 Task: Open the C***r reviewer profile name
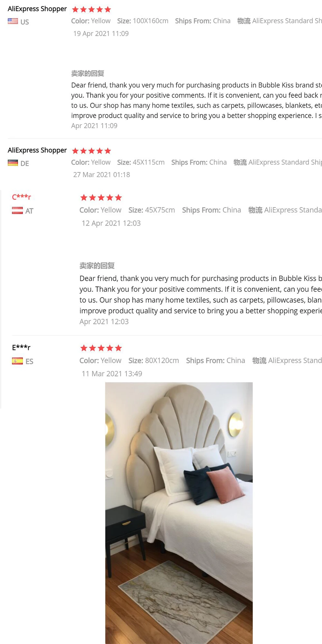(x=22, y=197)
